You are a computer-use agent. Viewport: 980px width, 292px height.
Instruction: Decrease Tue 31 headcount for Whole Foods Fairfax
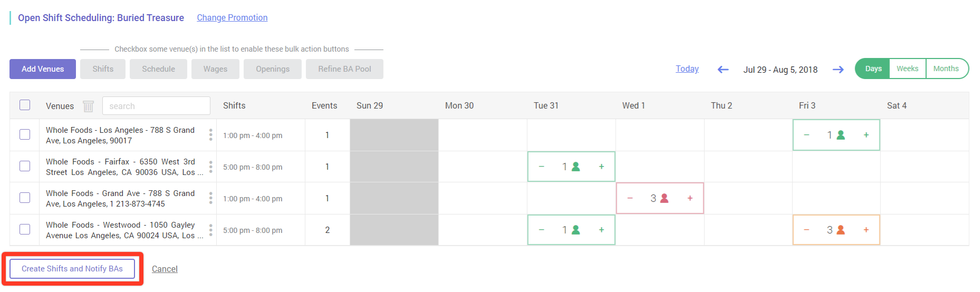[541, 167]
